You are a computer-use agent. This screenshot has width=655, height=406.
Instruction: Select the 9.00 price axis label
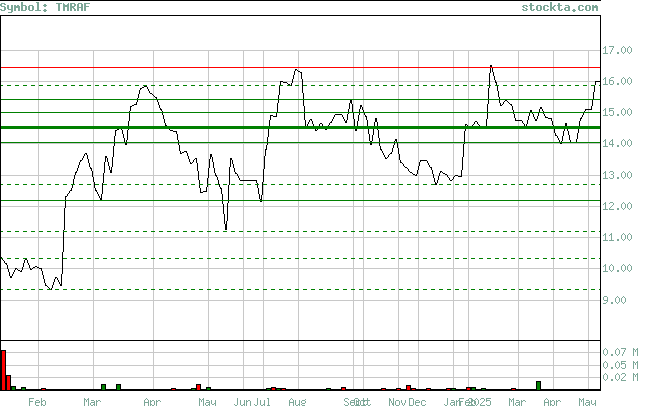tap(614, 300)
